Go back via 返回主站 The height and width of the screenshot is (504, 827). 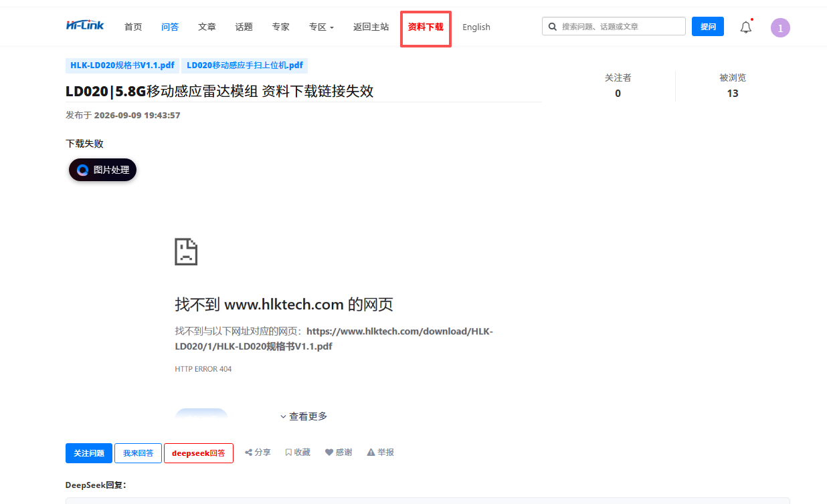point(371,27)
